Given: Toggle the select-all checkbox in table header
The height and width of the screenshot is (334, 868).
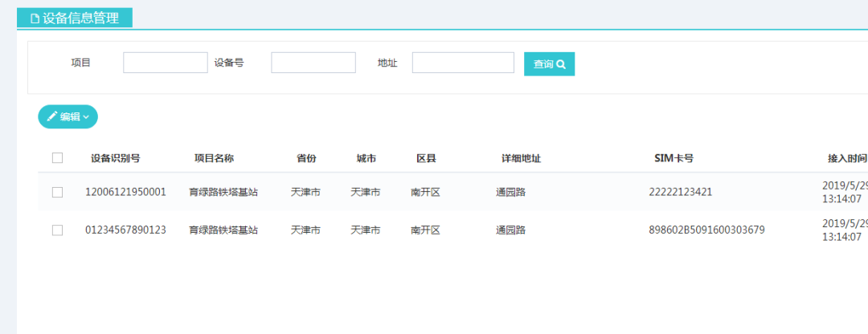Looking at the screenshot, I should click(57, 158).
